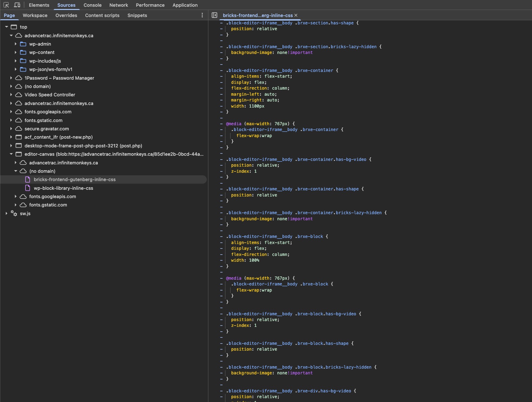Open the Snippets sub-tab

pyautogui.click(x=137, y=15)
